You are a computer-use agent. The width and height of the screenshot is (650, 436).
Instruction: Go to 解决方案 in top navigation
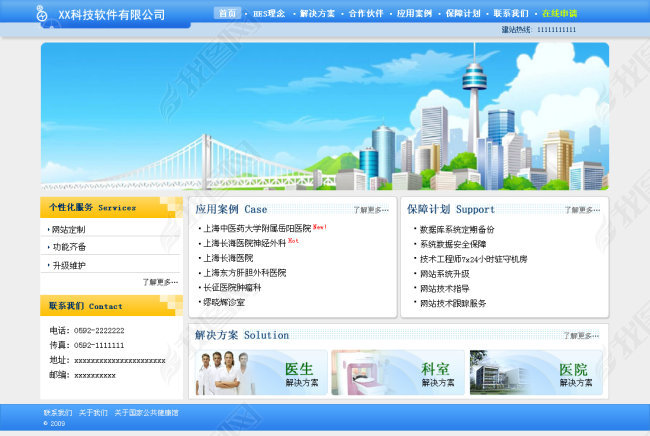(317, 13)
